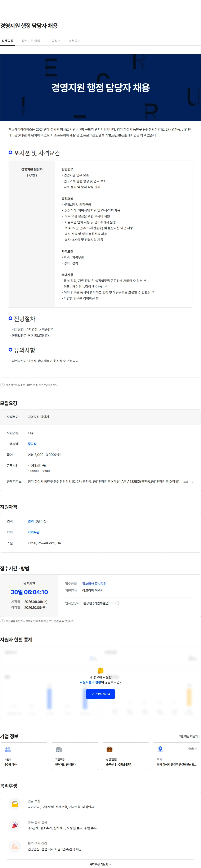Click the remaining time 30일 06:04:10
This screenshot has height=868, width=201.
29,592
